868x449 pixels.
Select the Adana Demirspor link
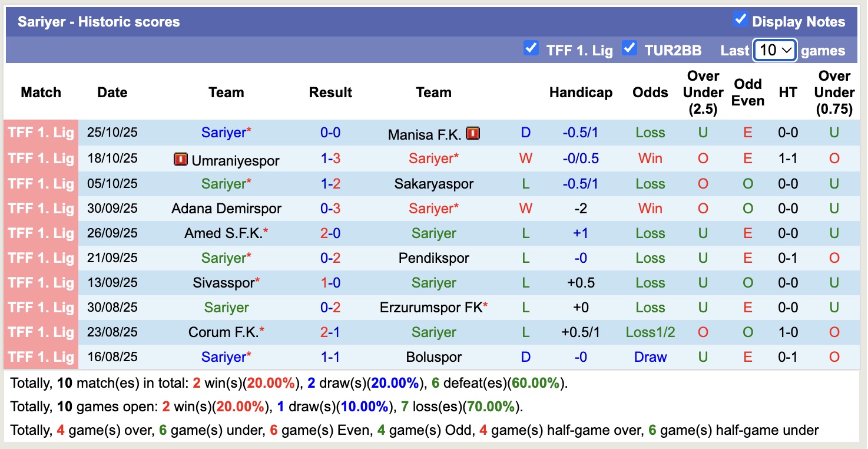click(226, 208)
